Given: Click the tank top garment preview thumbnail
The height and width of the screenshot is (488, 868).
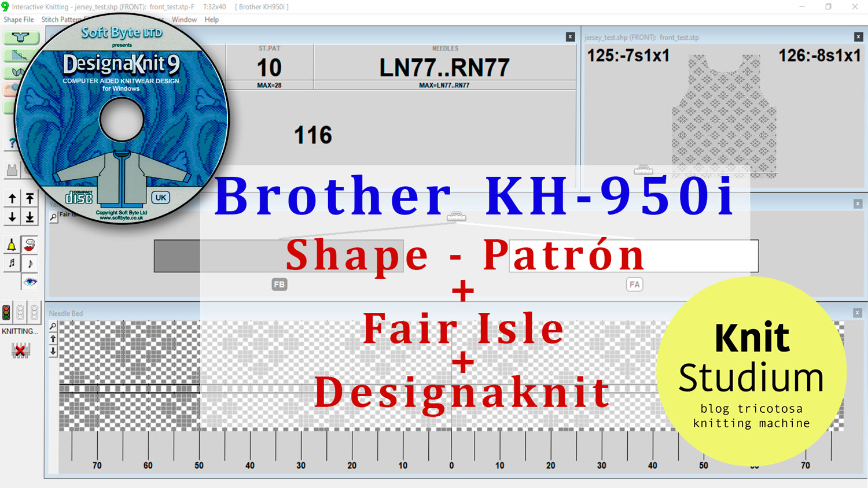Looking at the screenshot, I should click(724, 114).
